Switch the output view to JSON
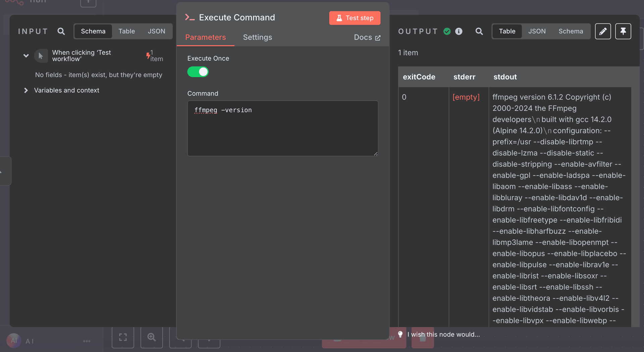The width and height of the screenshot is (644, 352). [537, 32]
